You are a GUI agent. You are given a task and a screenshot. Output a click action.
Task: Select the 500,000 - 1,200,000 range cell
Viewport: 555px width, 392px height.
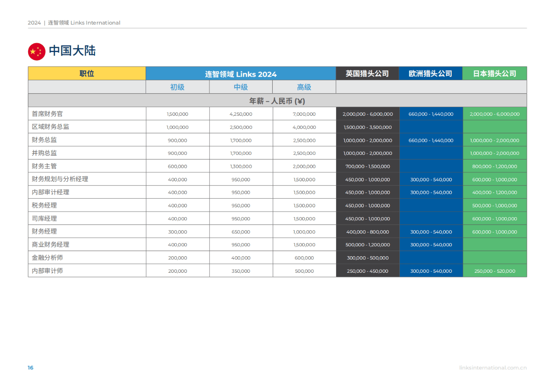368,245
